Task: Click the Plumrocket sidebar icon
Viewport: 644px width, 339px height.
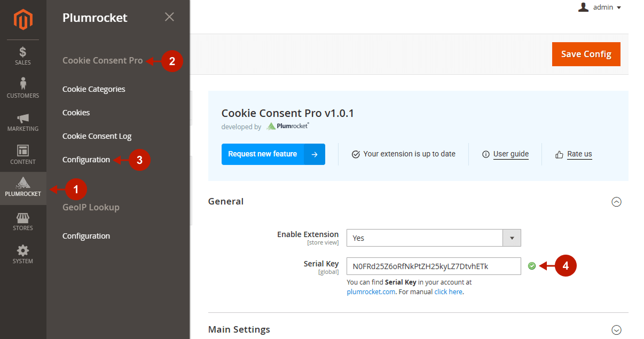Action: click(x=23, y=187)
